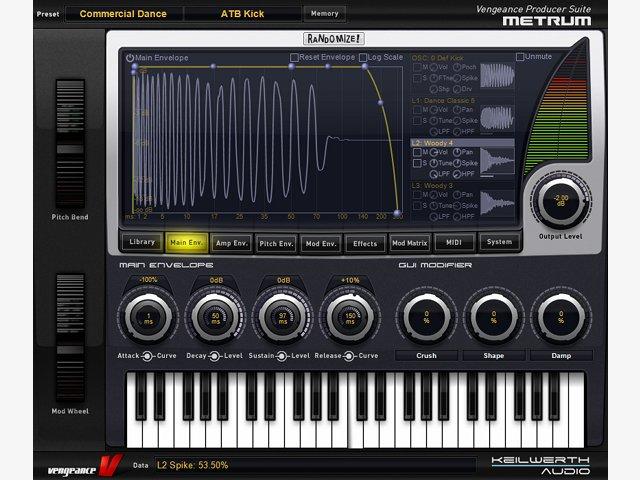Click the Mod Wheel strip
The width and height of the screenshot is (640, 480).
[x=70, y=338]
